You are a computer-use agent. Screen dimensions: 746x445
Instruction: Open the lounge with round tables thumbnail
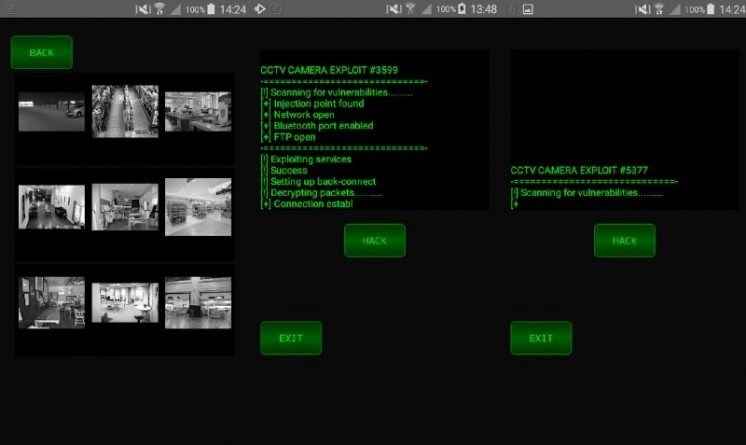125,303
